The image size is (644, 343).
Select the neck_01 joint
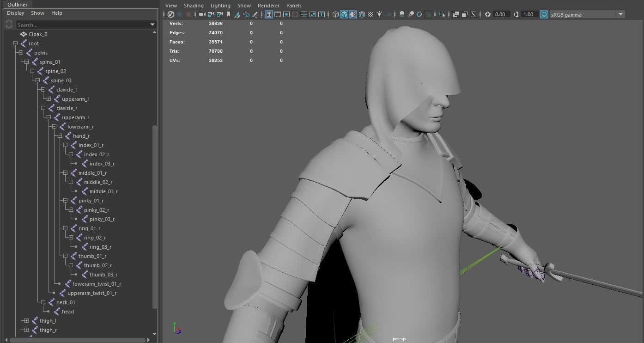coord(66,302)
